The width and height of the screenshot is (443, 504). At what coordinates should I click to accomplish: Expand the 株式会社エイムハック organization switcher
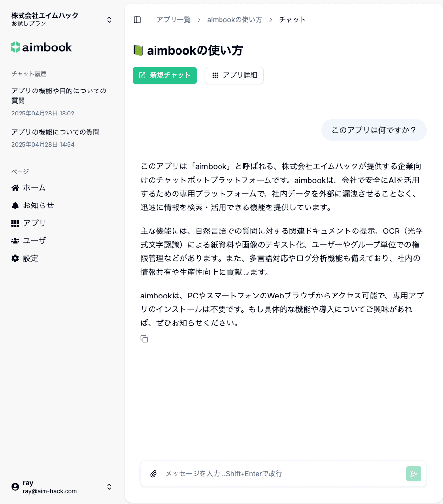pos(109,20)
